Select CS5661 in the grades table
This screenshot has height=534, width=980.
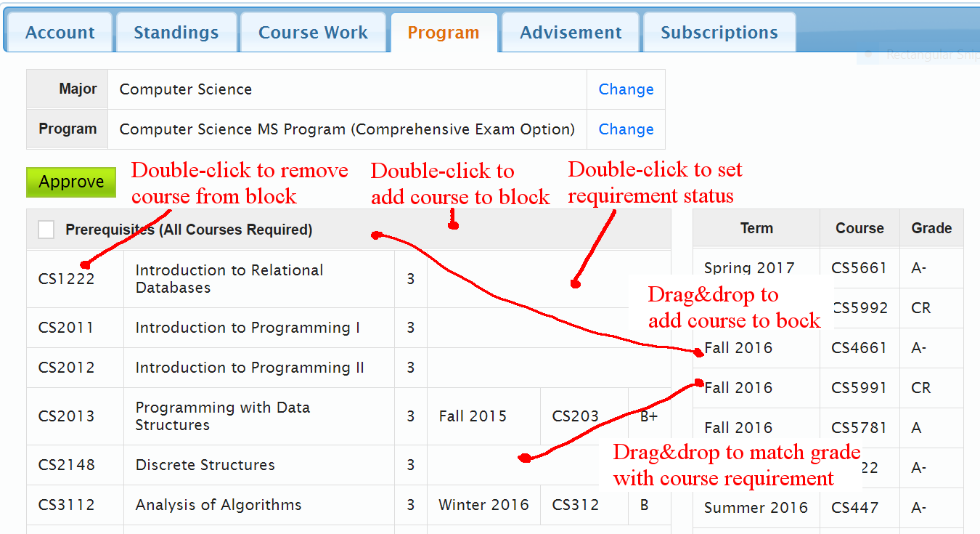click(859, 268)
